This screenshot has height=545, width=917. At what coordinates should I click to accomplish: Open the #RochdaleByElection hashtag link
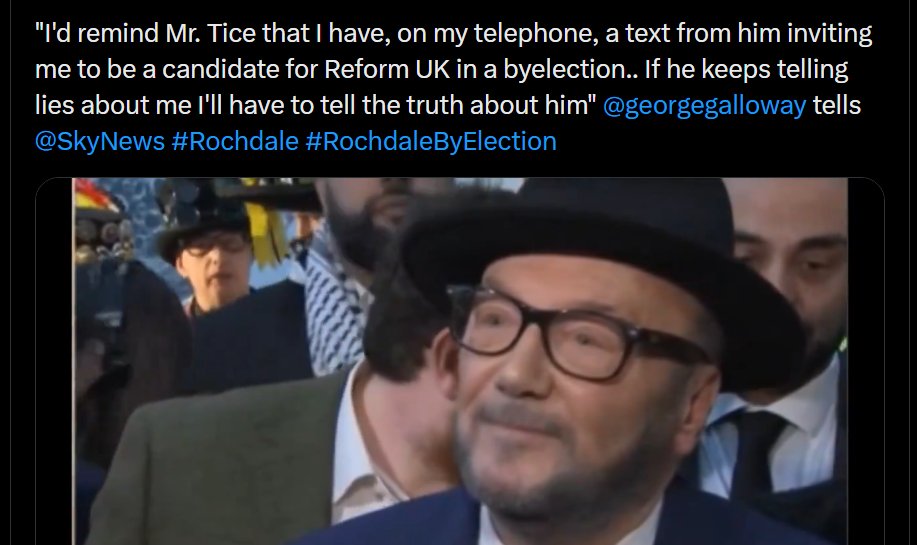point(431,142)
